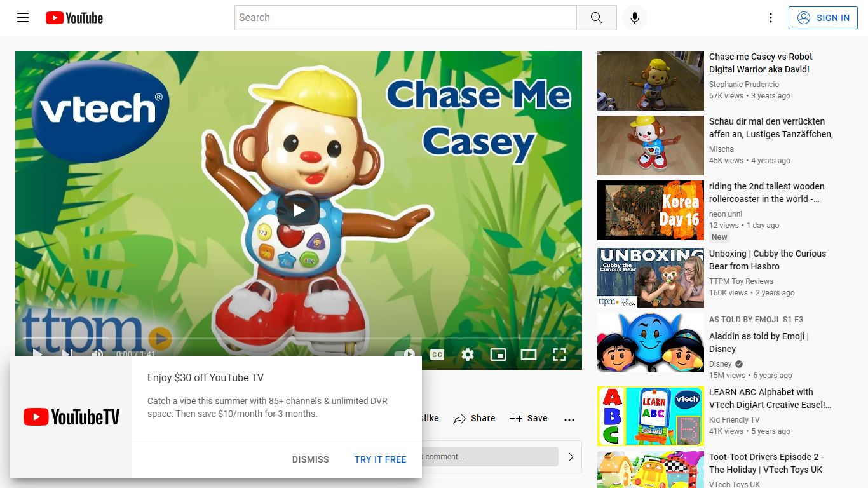Click the SIGN IN button
Image resolution: width=868 pixels, height=488 pixels.
823,18
